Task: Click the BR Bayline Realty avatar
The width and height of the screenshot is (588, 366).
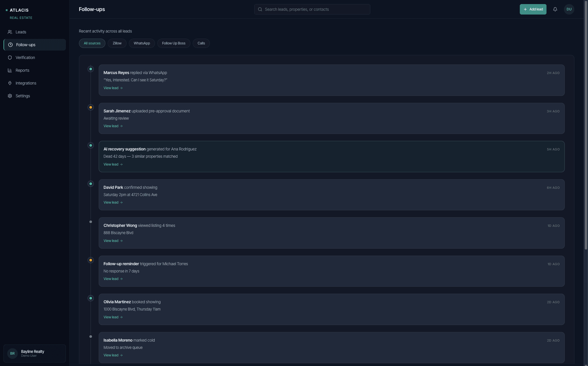Action: point(12,354)
